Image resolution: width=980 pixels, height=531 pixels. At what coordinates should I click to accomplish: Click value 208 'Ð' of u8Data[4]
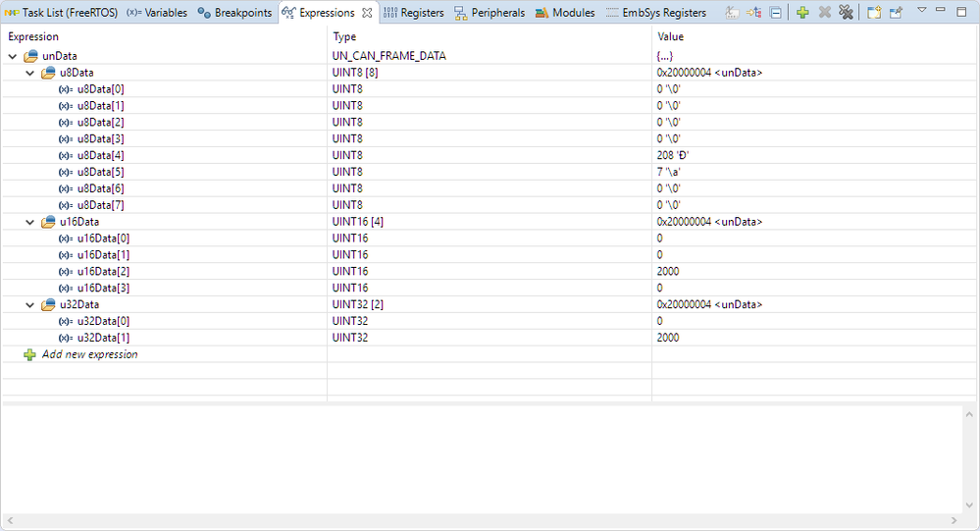tap(673, 155)
